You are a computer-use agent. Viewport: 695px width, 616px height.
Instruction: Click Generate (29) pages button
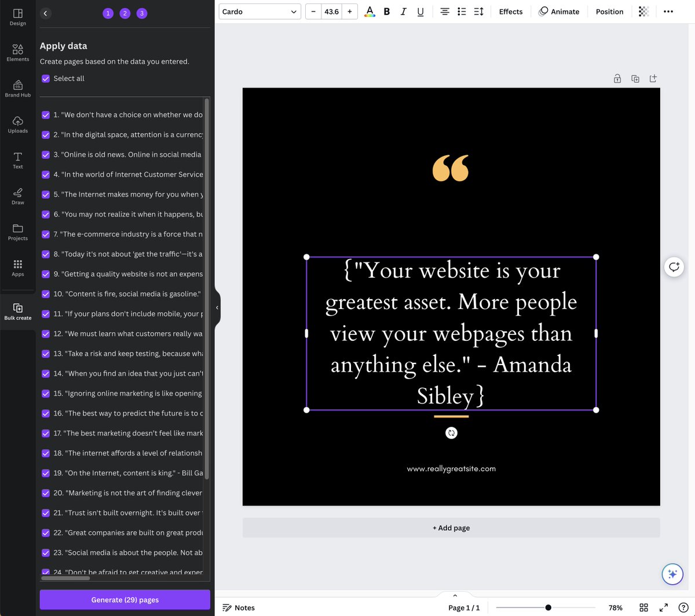pyautogui.click(x=125, y=600)
